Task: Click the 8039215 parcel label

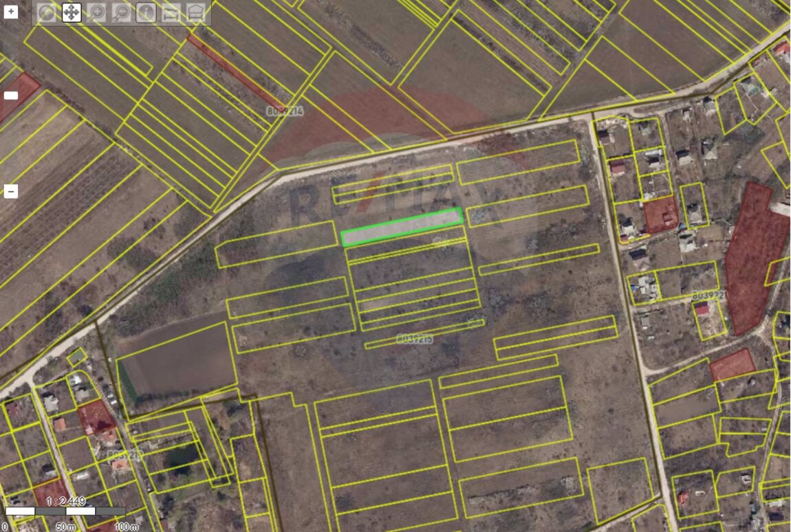Action: coord(415,339)
